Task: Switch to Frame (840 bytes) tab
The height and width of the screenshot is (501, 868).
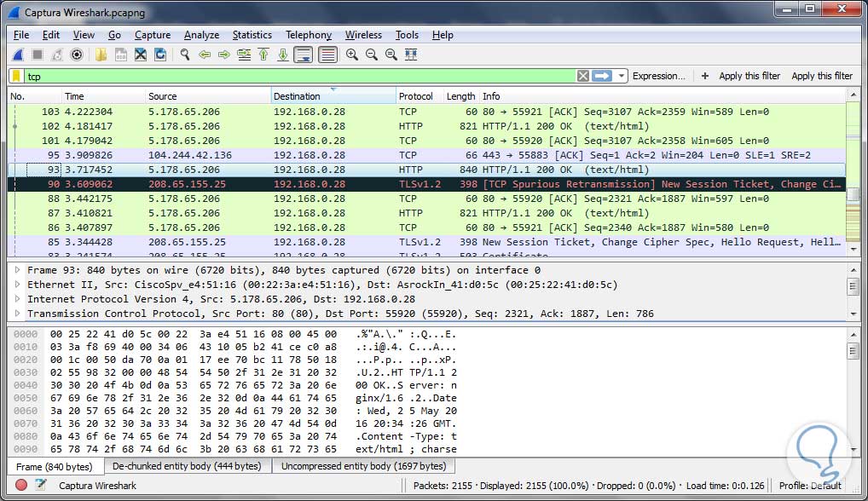Action: coord(55,467)
